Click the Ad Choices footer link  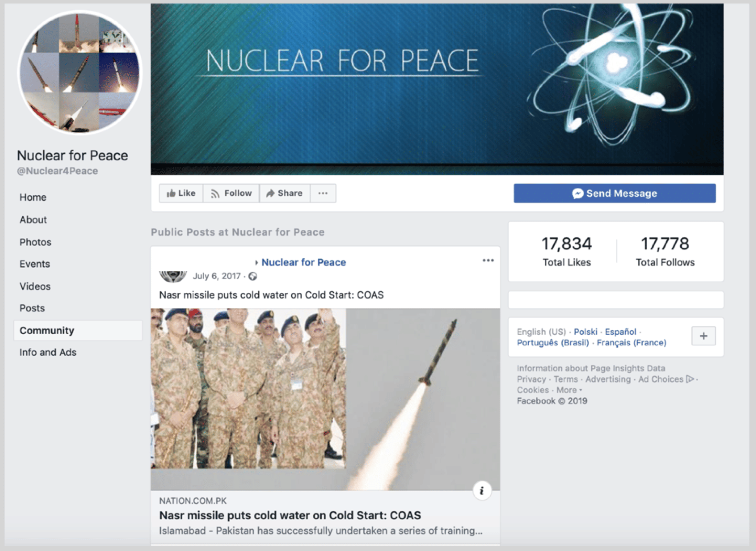click(661, 379)
